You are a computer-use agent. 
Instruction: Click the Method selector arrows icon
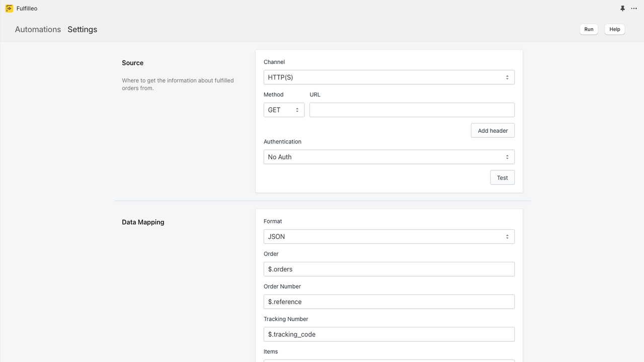pyautogui.click(x=297, y=110)
